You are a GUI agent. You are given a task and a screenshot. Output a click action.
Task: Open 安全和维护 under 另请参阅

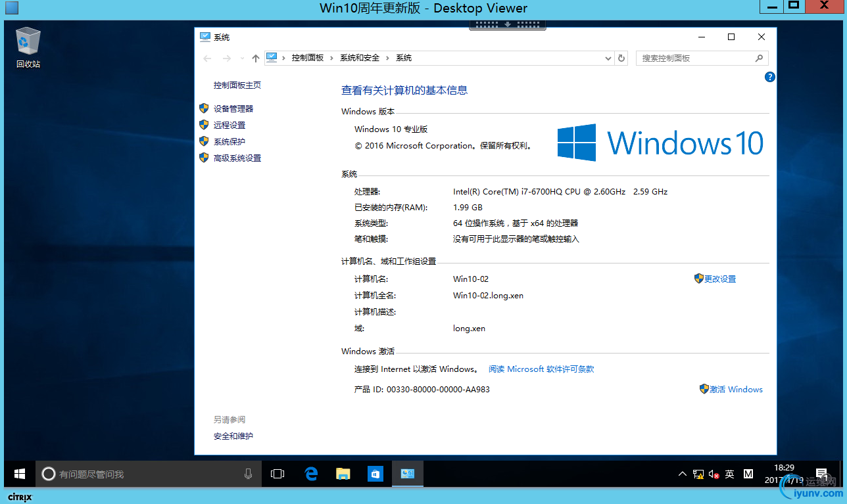[233, 436]
